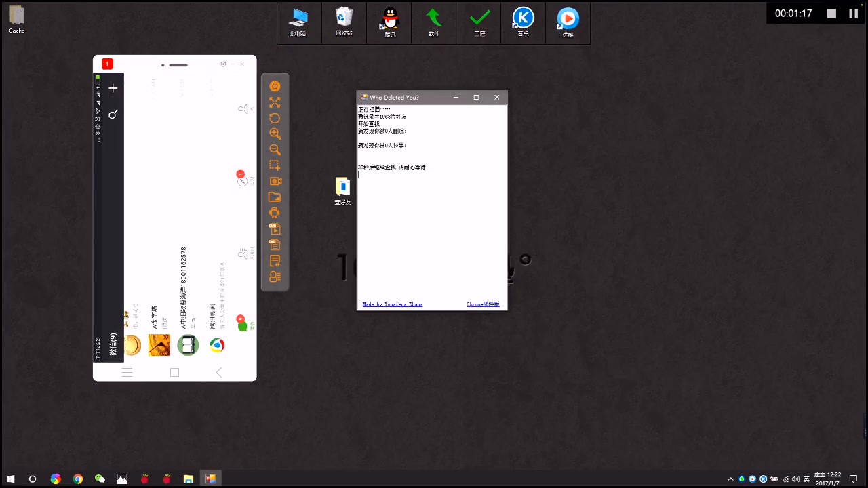Click the notes list icon in toolbar

[x=275, y=261]
